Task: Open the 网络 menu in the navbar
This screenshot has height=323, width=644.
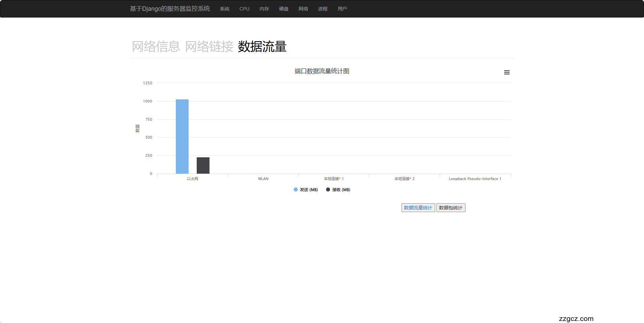Action: click(x=303, y=9)
